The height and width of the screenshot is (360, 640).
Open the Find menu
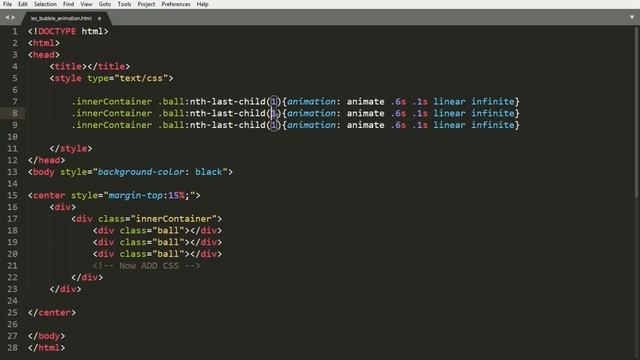pyautogui.click(x=69, y=4)
